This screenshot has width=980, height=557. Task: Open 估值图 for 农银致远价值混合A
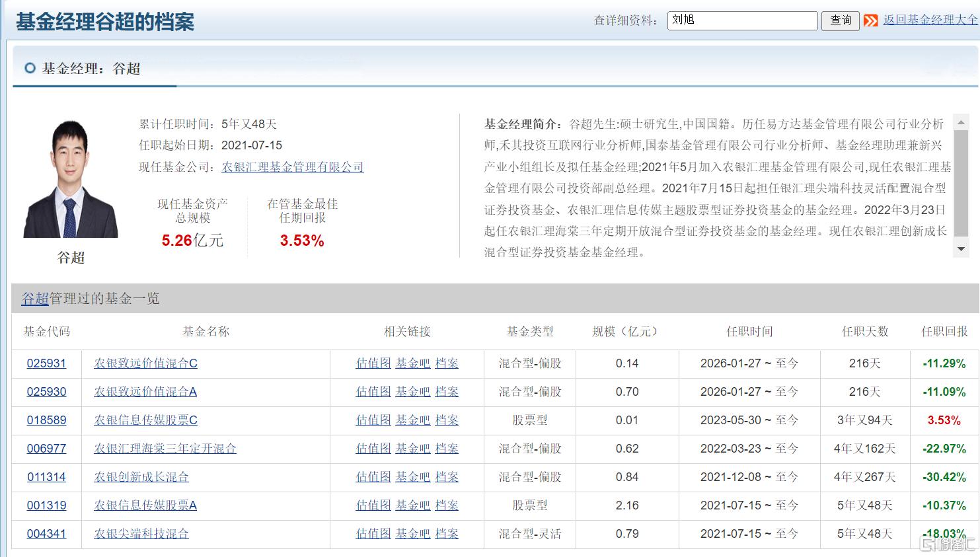point(373,392)
